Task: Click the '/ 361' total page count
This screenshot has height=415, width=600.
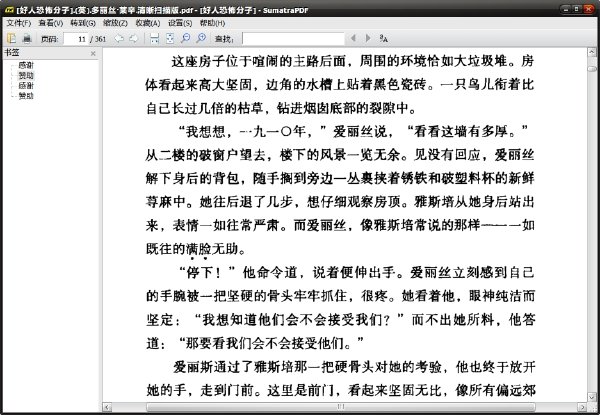Action: click(x=98, y=39)
